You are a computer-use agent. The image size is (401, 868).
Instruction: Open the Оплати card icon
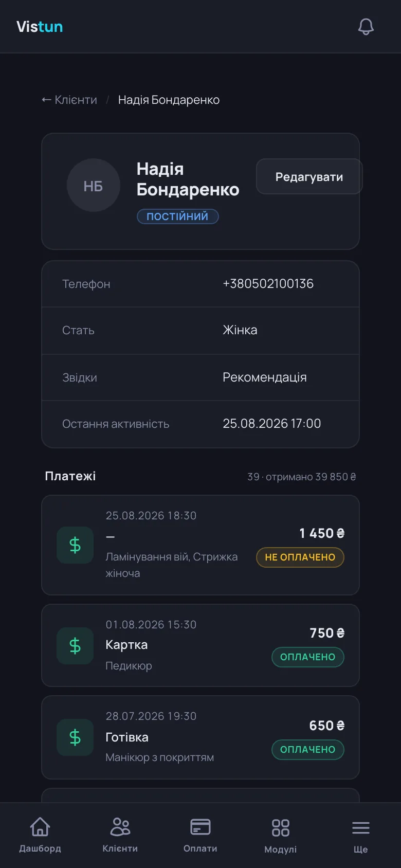(200, 827)
